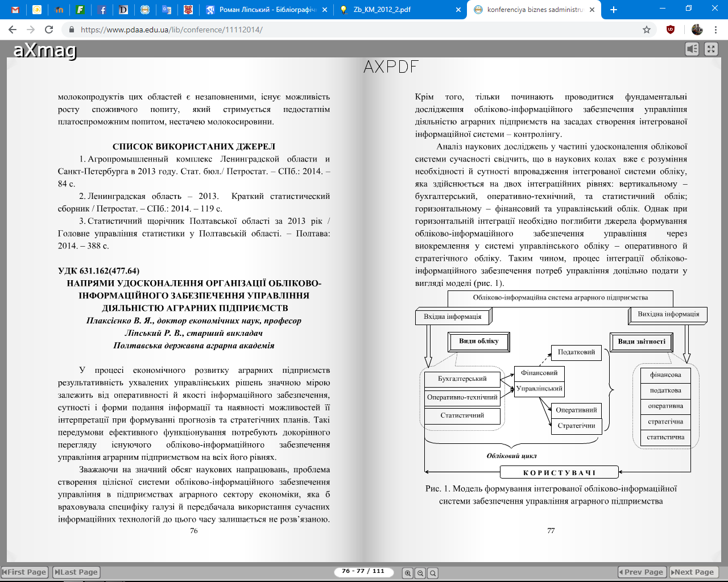Image resolution: width=728 pixels, height=582 pixels.
Task: Click the 'Фінансовий' diagram box
Action: (539, 373)
